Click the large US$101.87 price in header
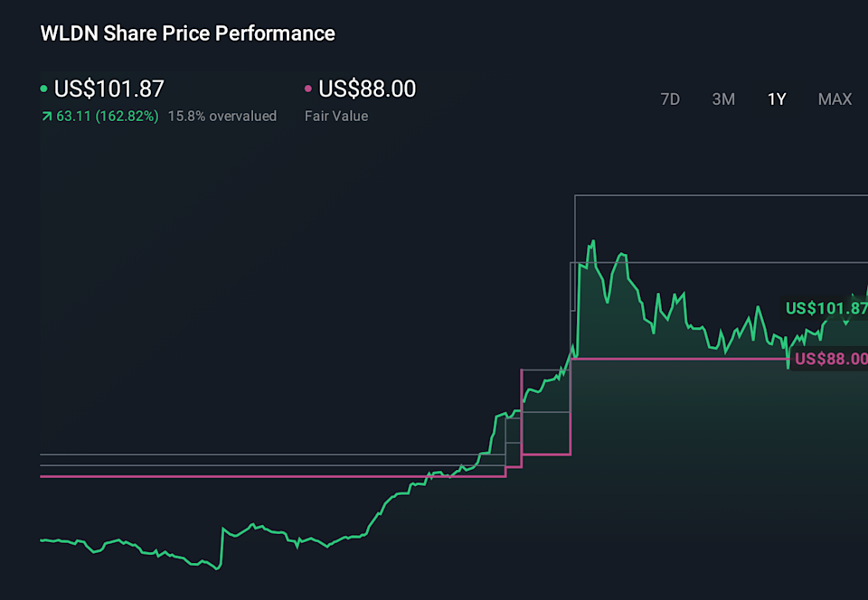The height and width of the screenshot is (600, 868). (108, 89)
